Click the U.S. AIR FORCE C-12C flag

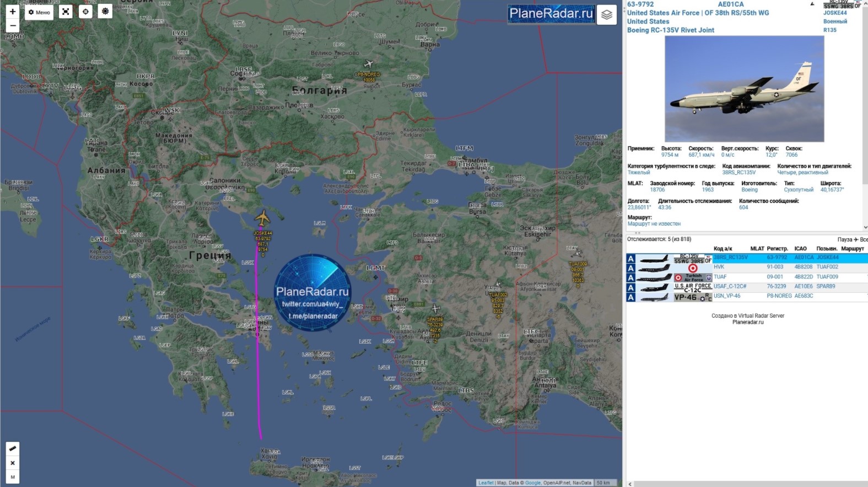coord(693,287)
